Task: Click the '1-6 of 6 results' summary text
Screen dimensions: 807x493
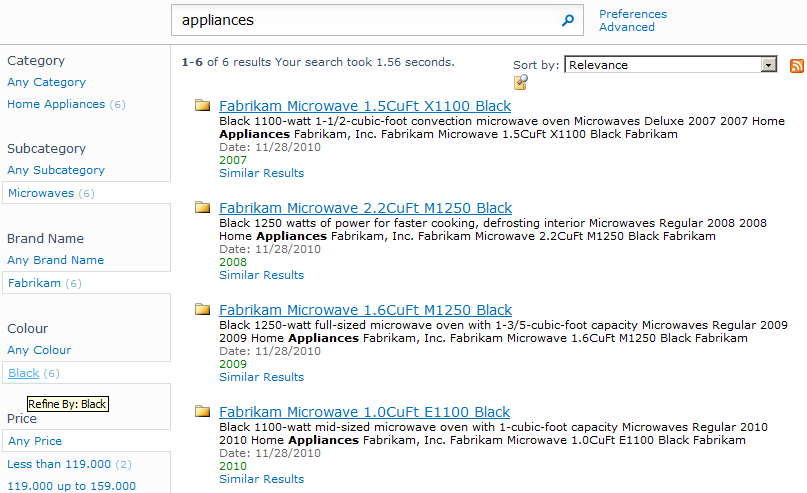Action: coord(226,62)
